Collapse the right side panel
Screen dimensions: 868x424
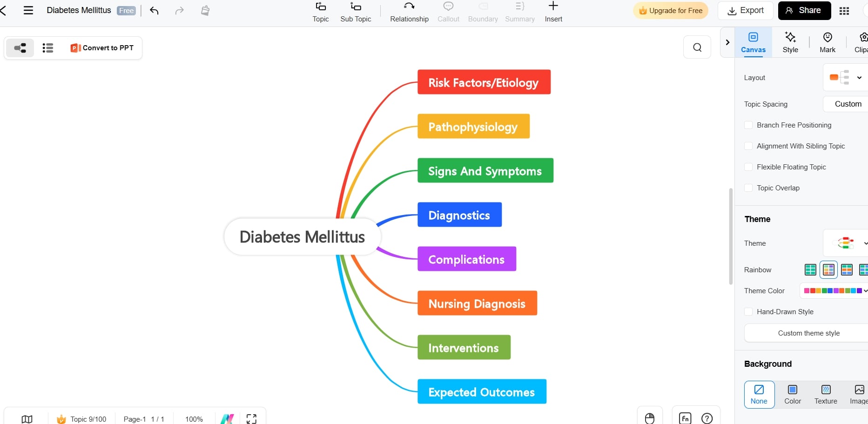click(727, 42)
